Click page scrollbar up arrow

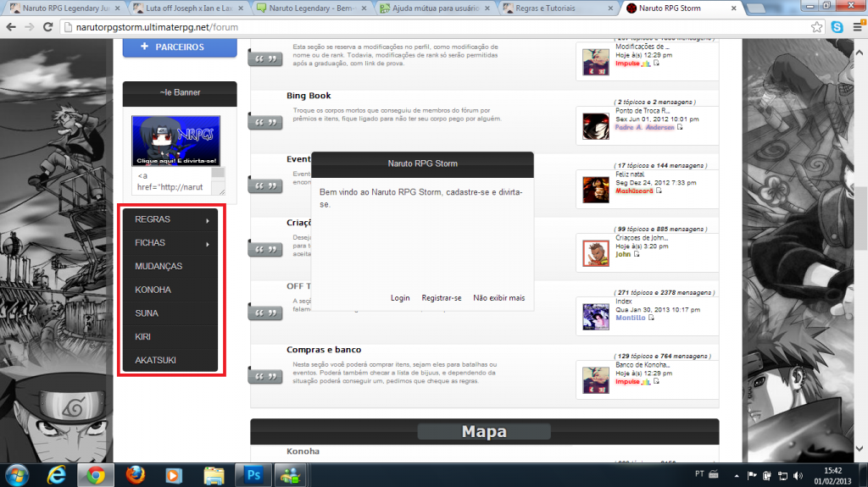click(x=860, y=53)
